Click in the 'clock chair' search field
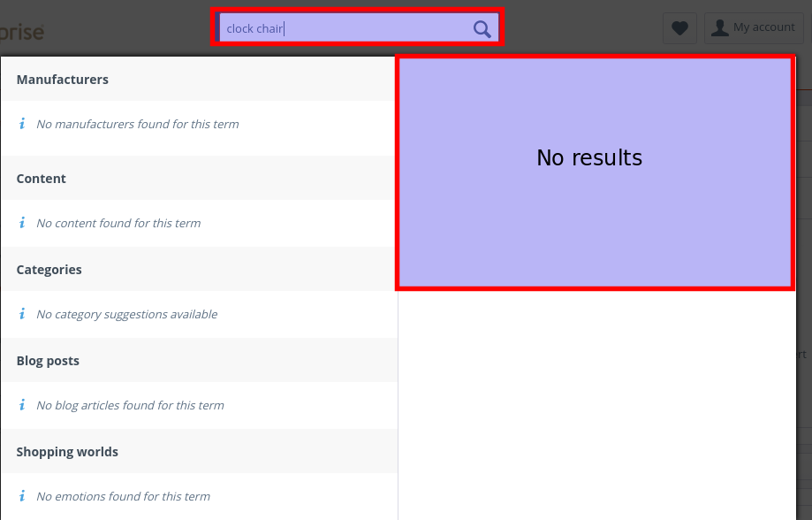Image resolution: width=812 pixels, height=520 pixels. (x=345, y=29)
